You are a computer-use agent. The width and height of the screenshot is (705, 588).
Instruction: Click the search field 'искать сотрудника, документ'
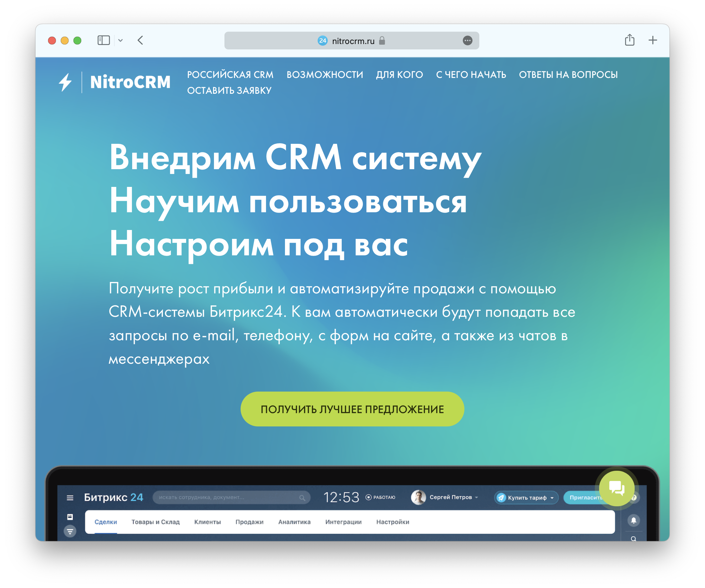point(231,497)
